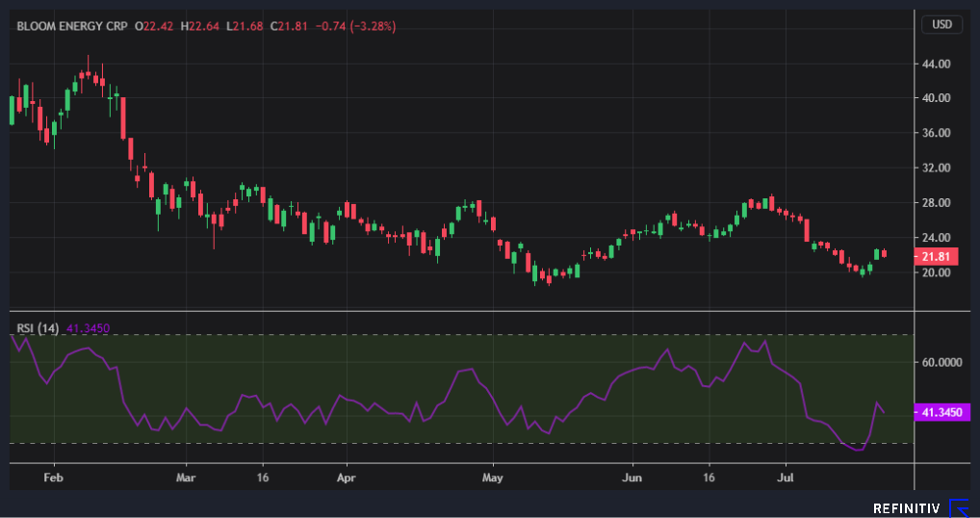Click the purple 41.3450 RSI value tag
Image resolution: width=980 pixels, height=518 pixels.
[942, 412]
